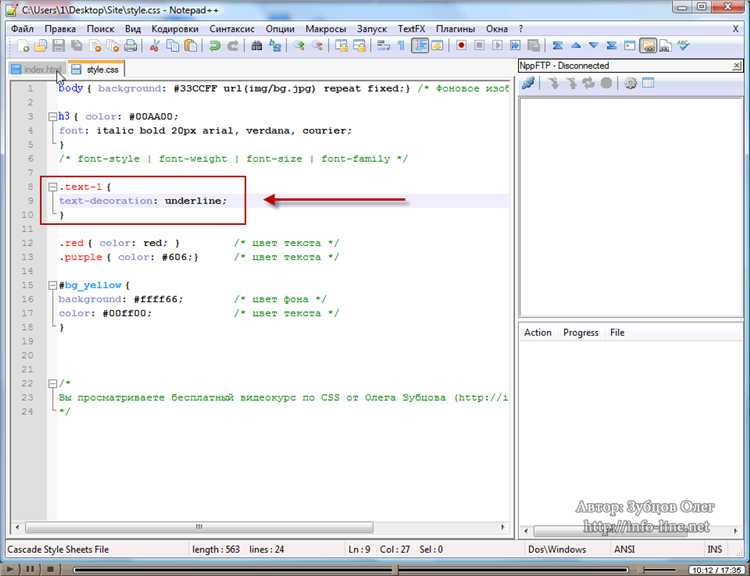The height and width of the screenshot is (576, 750).
Task: Click the Open file toolbar icon
Action: tap(41, 46)
